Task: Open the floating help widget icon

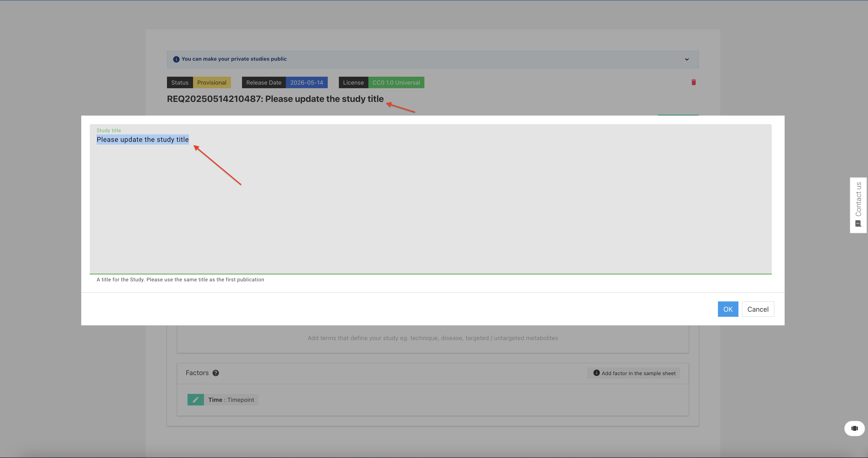Action: coord(854,428)
